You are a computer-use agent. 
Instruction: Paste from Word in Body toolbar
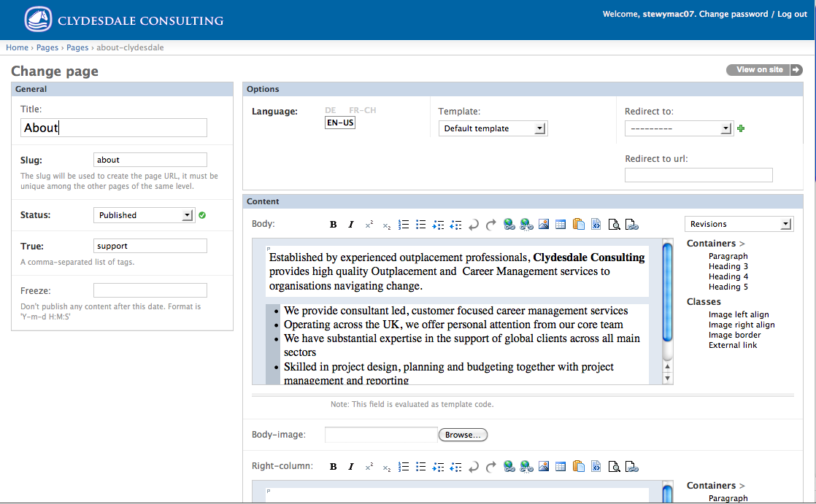point(578,225)
